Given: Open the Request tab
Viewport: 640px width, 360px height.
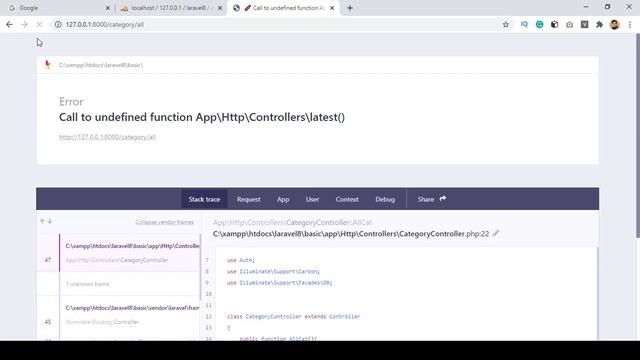Looking at the screenshot, I should point(248,199).
